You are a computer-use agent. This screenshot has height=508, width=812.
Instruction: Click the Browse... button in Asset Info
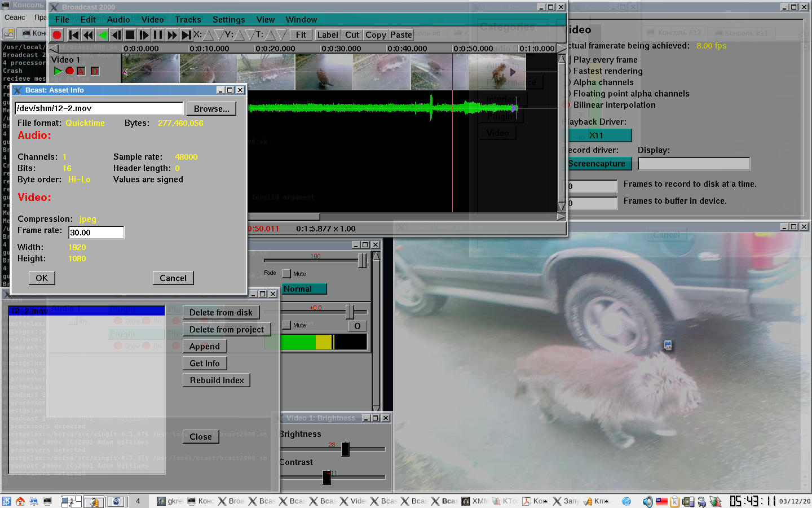(211, 109)
